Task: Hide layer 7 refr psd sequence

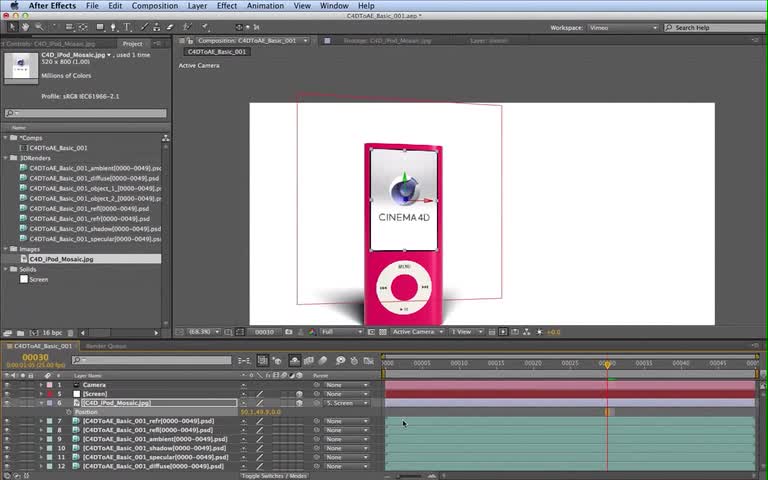Action: point(7,421)
